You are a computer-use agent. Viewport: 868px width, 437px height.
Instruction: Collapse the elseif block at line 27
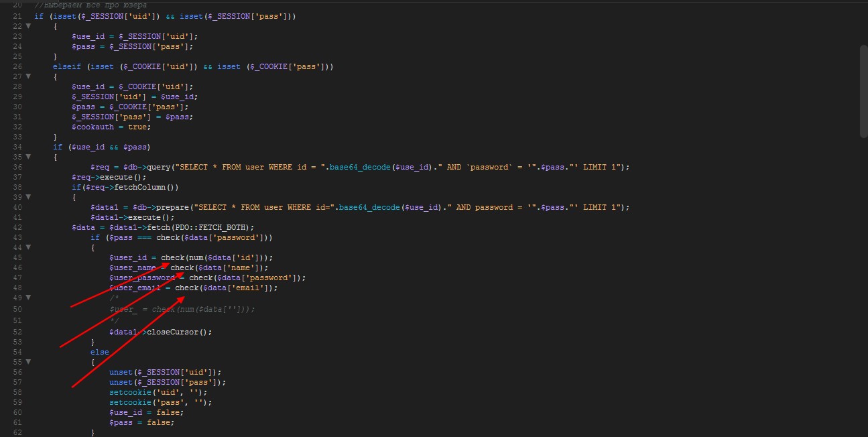(x=28, y=76)
